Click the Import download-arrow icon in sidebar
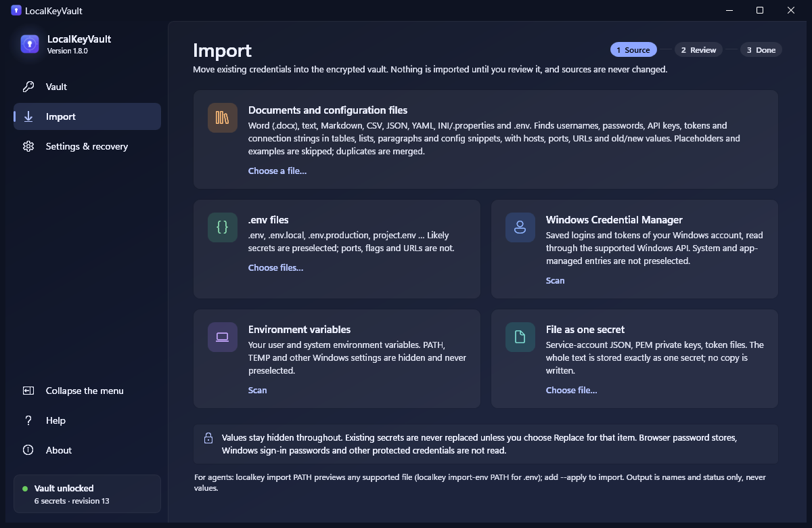 click(28, 116)
